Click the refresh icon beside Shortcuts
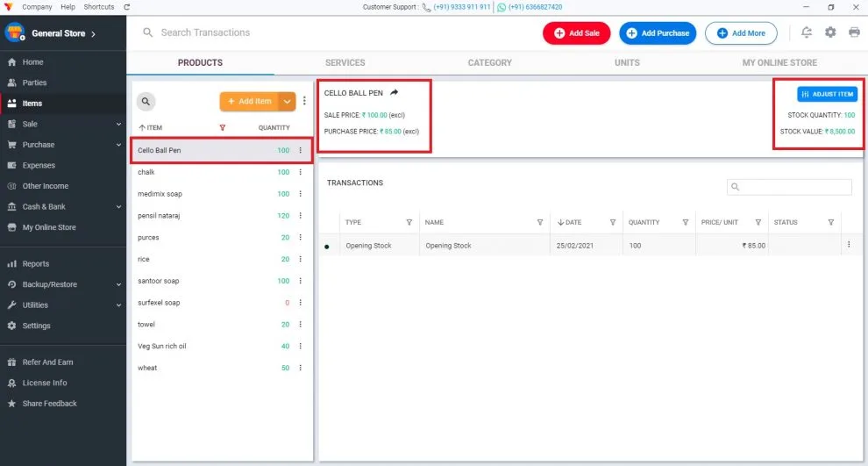Viewport: 868px width, 466px height. coord(127,7)
